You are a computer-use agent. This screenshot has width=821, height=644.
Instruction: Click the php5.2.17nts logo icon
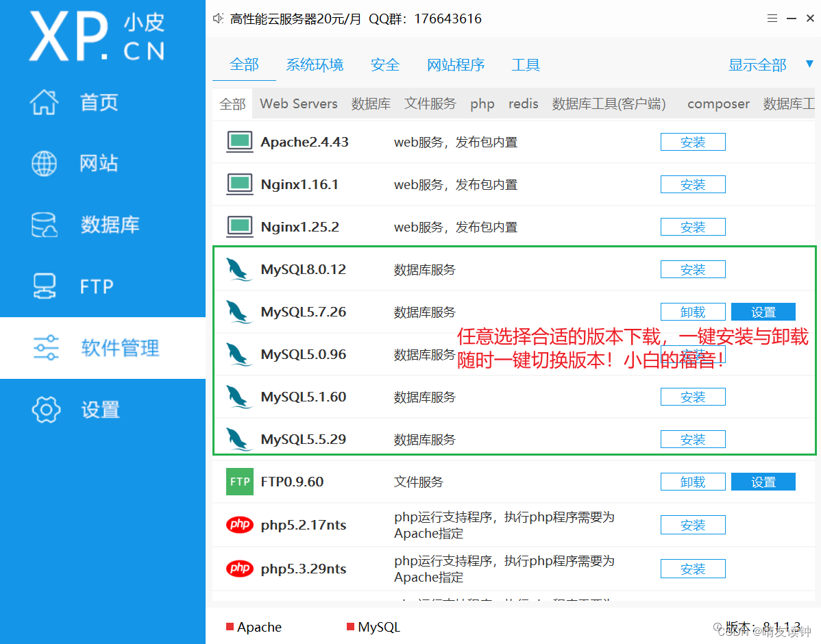tap(240, 525)
